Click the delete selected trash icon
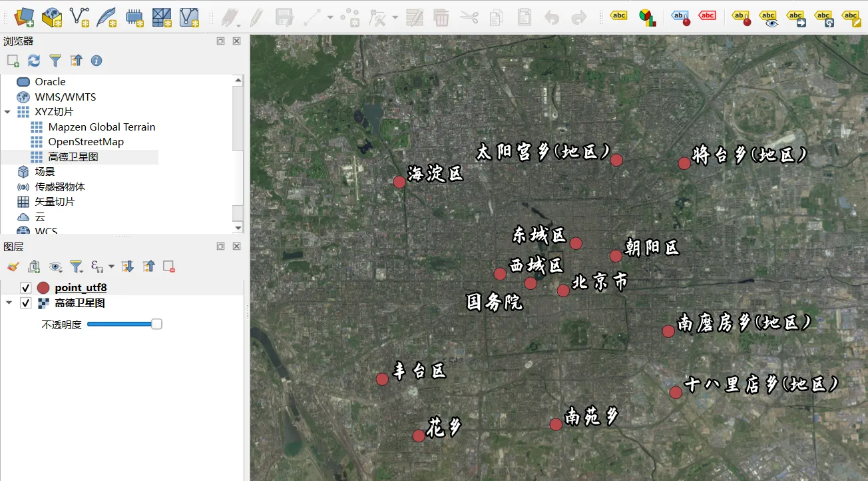Viewport: 868px width, 481px height. coord(441,17)
